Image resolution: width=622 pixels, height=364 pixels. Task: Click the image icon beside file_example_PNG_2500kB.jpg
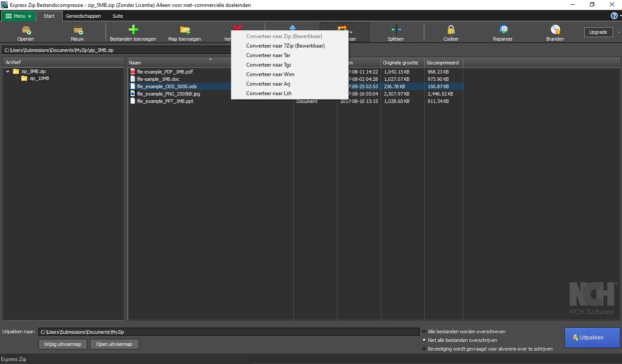133,94
